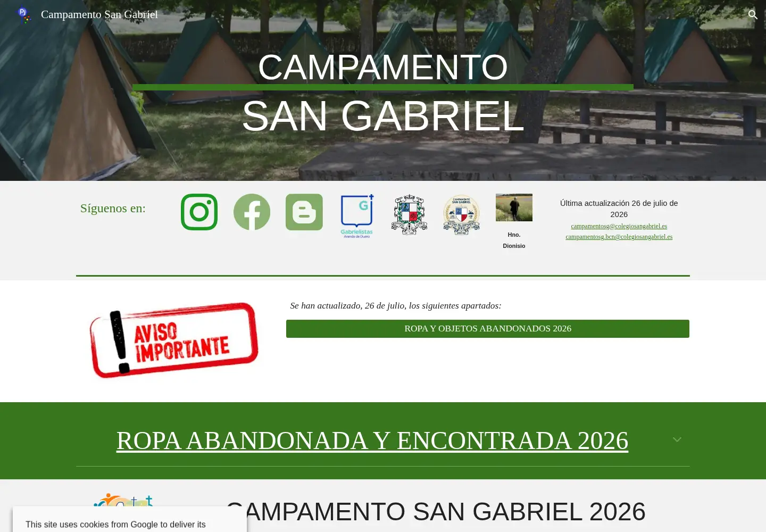Open the Facebook icon link
This screenshot has height=532, width=766.
click(x=252, y=212)
